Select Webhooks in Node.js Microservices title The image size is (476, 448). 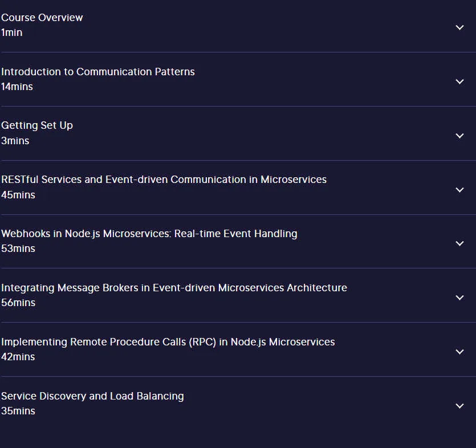click(x=149, y=234)
